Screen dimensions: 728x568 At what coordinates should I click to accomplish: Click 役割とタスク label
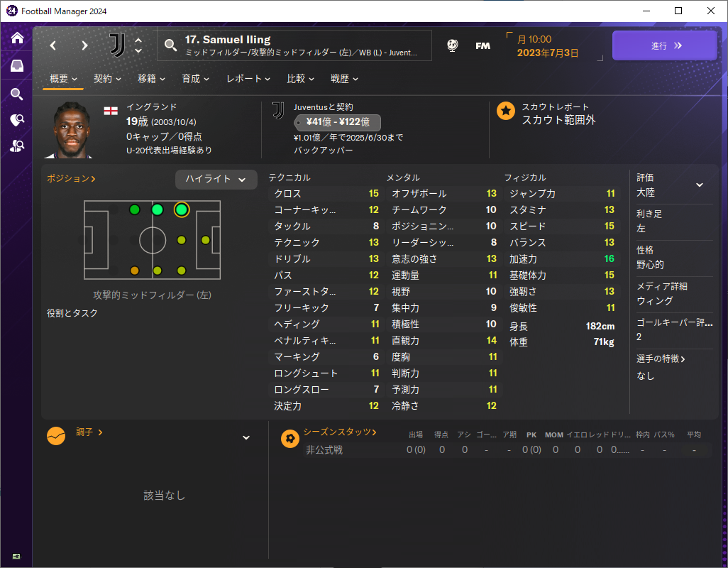click(x=72, y=313)
